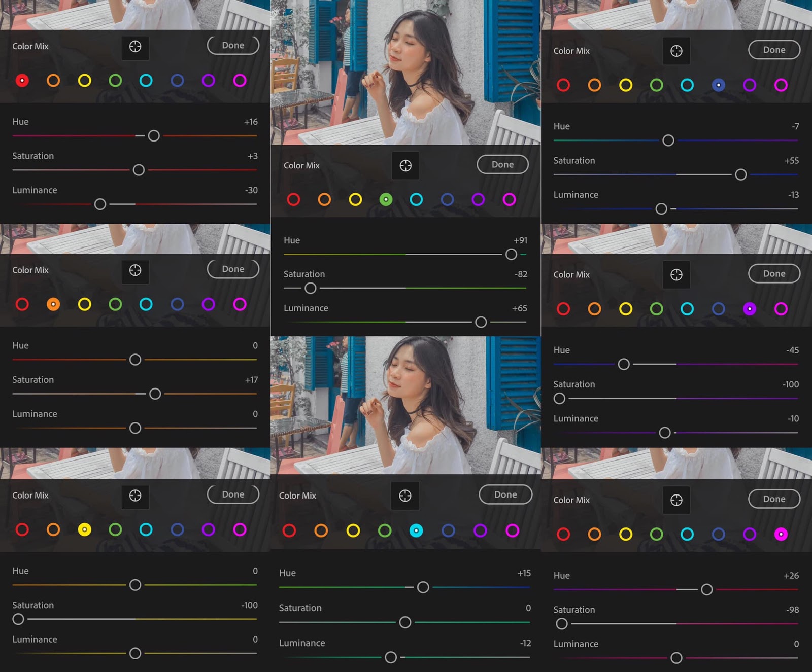The width and height of the screenshot is (812, 672).
Task: Click the Hue slider handle at +15
Action: [423, 587]
